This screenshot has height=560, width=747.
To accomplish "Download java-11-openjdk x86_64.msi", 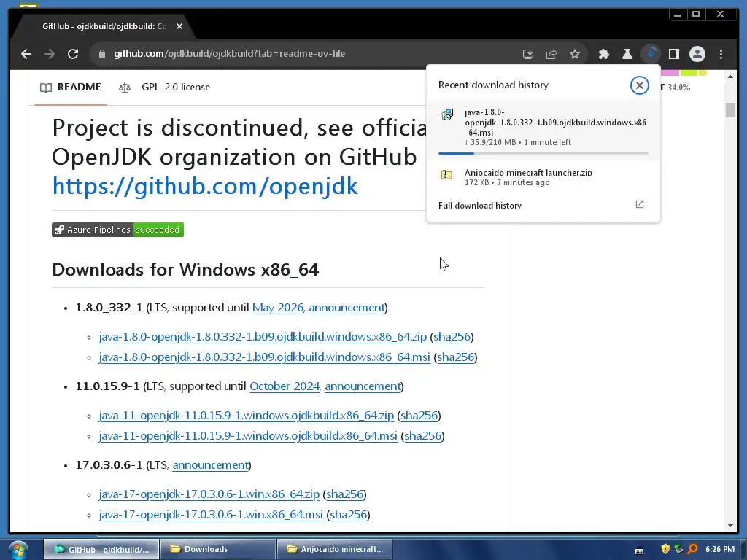I will click(248, 436).
